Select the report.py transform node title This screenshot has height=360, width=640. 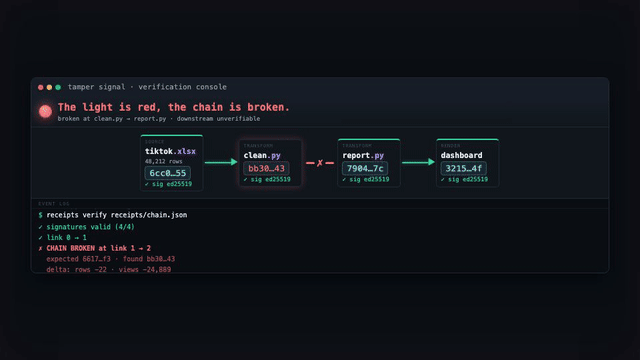click(x=363, y=155)
